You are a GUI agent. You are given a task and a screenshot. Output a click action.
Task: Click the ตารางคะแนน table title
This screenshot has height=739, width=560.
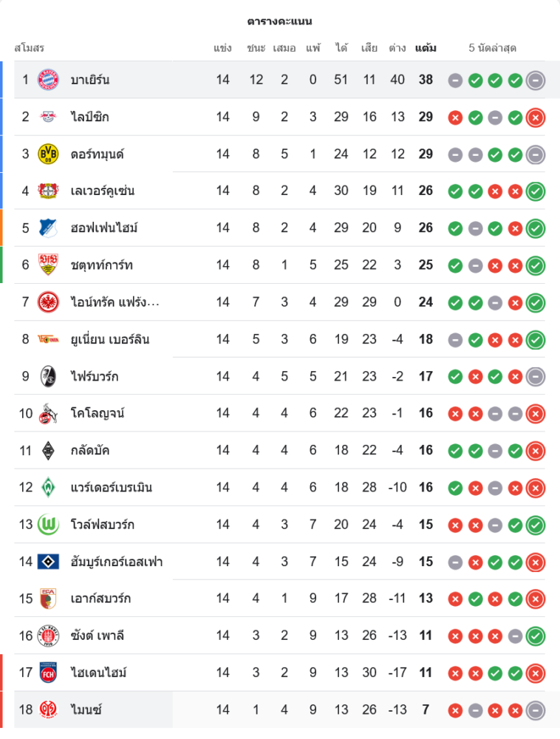coord(280,21)
